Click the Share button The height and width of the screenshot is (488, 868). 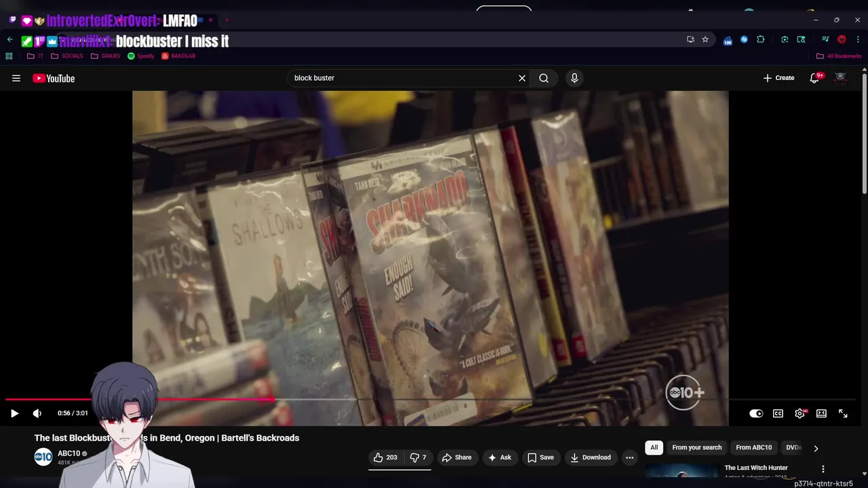[x=456, y=457]
